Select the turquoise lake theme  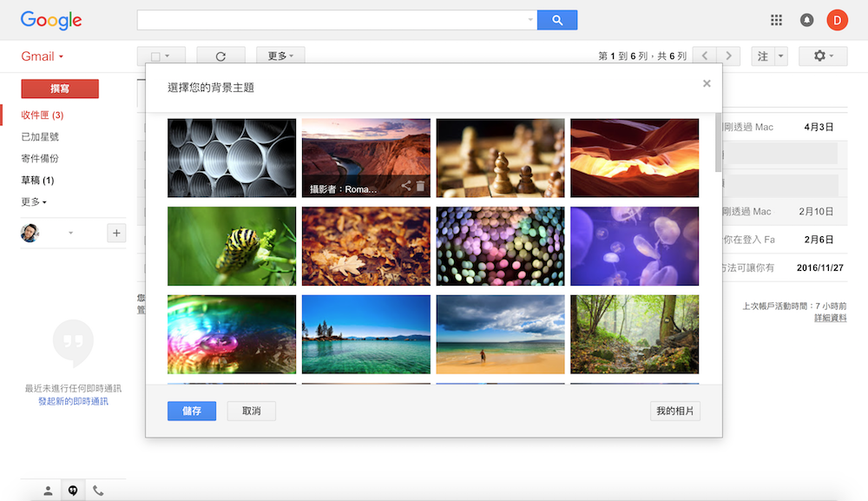click(366, 334)
